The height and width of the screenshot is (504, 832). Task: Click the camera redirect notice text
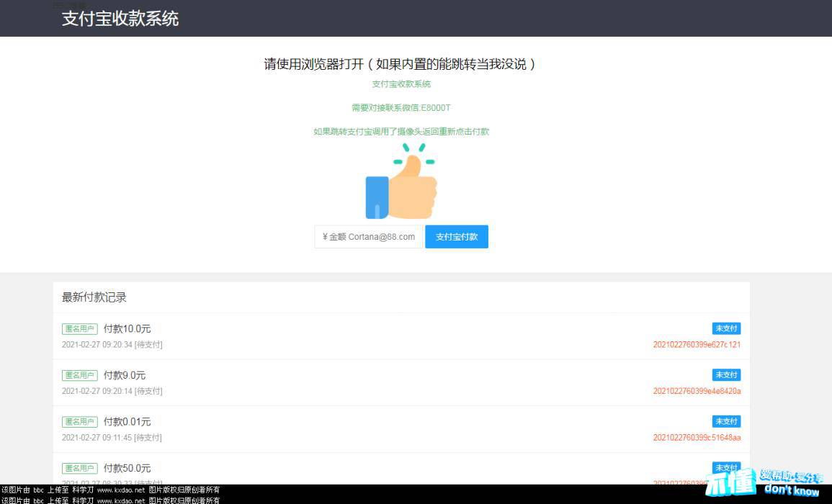[x=401, y=132]
